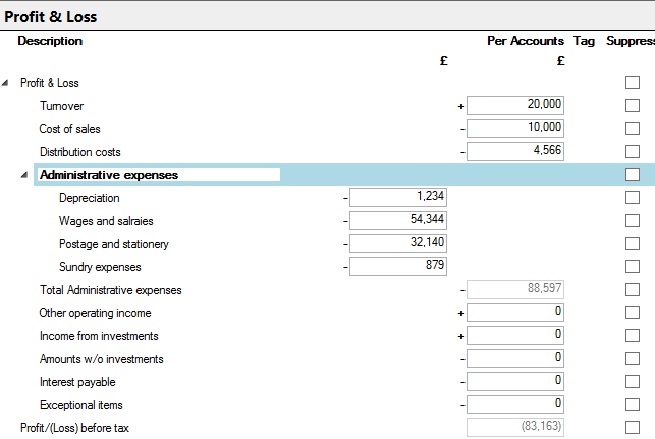Select the Interest payable row label

[x=77, y=382]
